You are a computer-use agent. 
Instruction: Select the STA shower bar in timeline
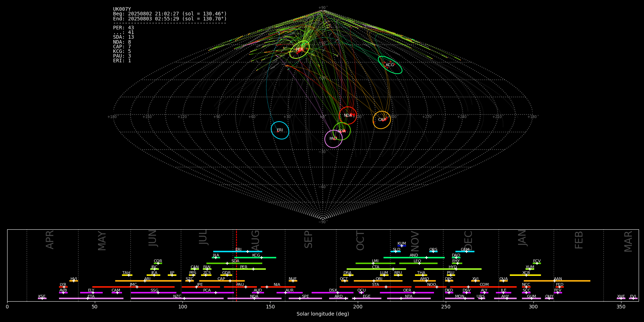pyautogui.click(x=375, y=287)
